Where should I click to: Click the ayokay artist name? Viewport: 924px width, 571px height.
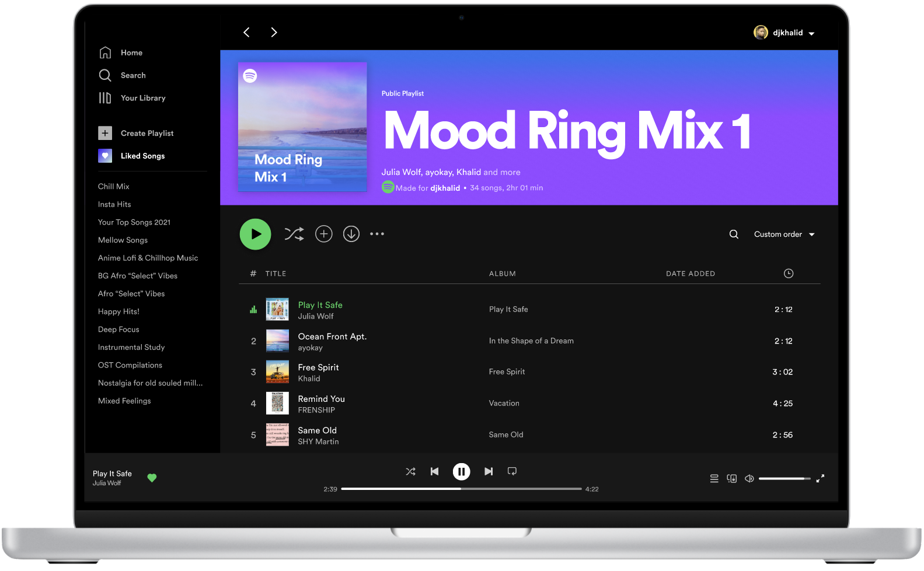(x=310, y=348)
